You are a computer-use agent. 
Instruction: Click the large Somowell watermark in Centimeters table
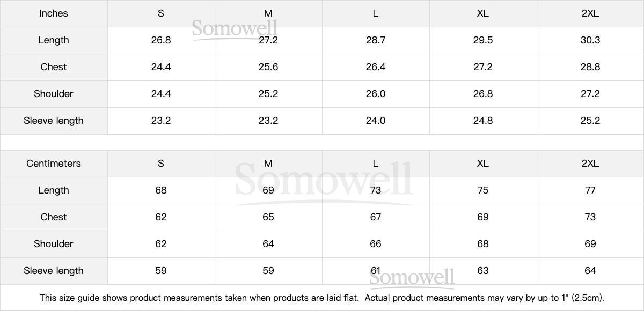pos(324,181)
